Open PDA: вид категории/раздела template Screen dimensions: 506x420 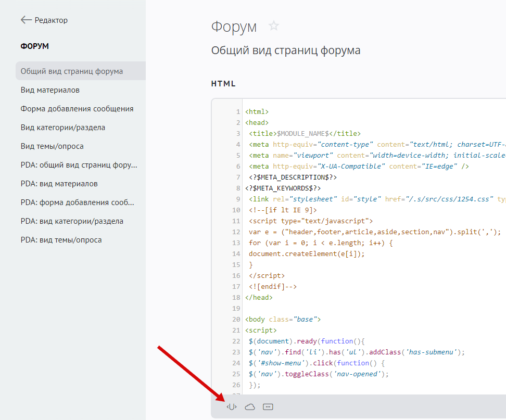point(72,221)
